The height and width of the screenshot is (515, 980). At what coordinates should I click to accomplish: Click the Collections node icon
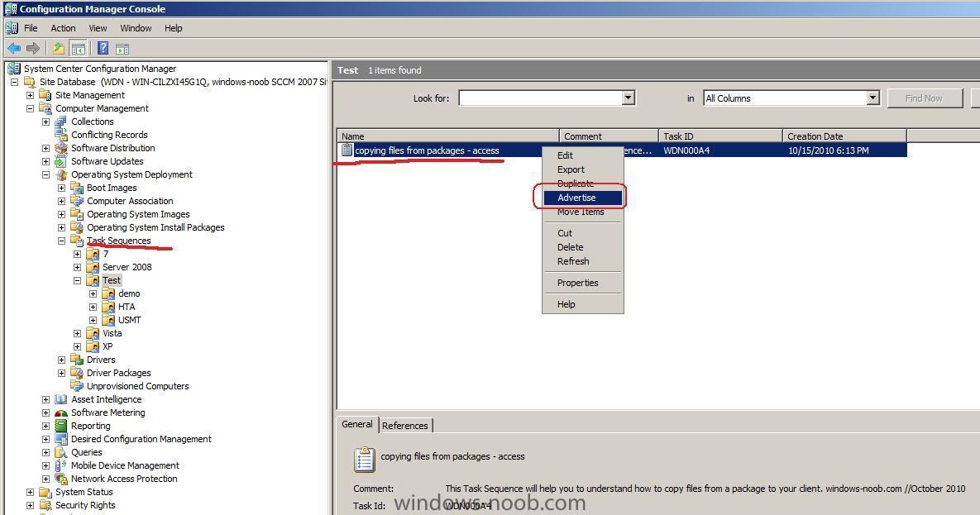(x=60, y=122)
